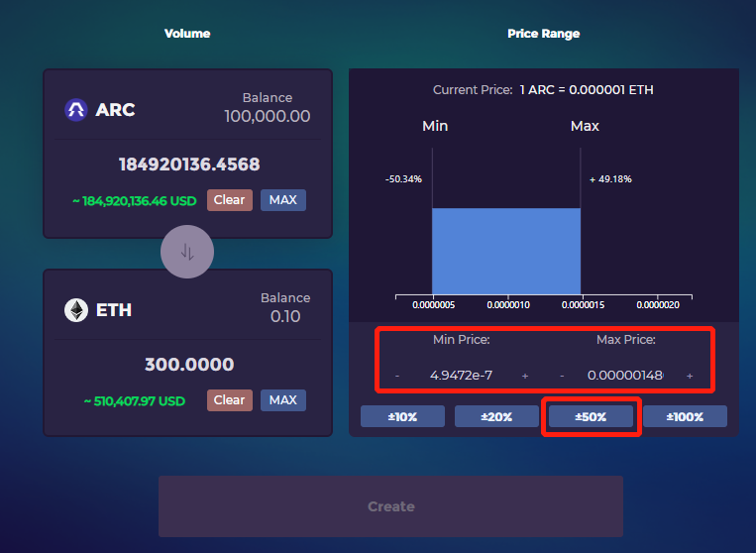
Task: Click the ARC token logo icon
Action: click(76, 110)
